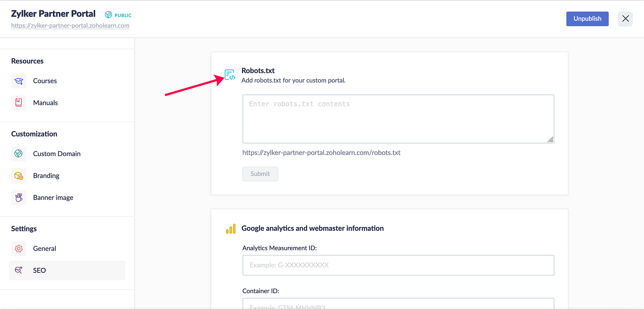Screen dimensions: 644x309
Task: Go to Custom Domain settings
Action: 57,154
